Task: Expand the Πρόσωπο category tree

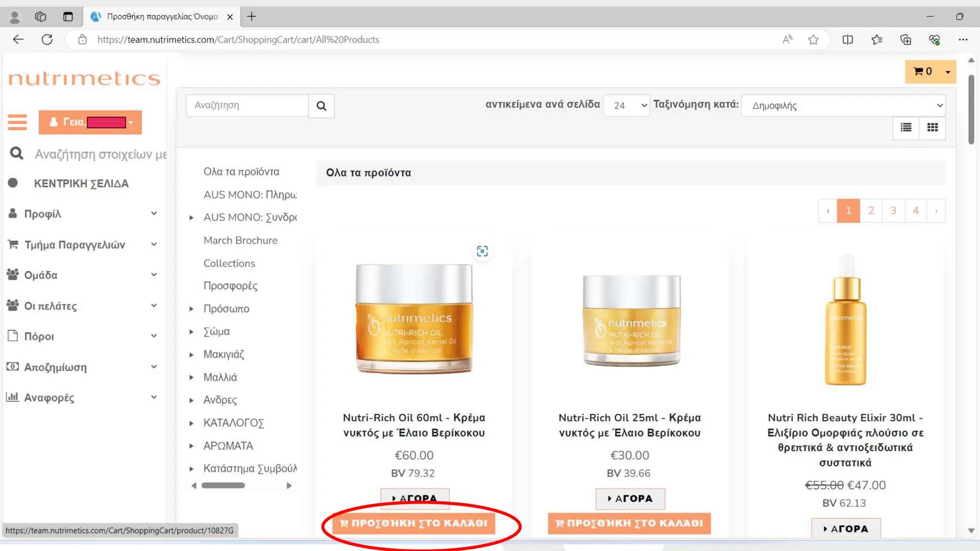Action: (x=191, y=309)
